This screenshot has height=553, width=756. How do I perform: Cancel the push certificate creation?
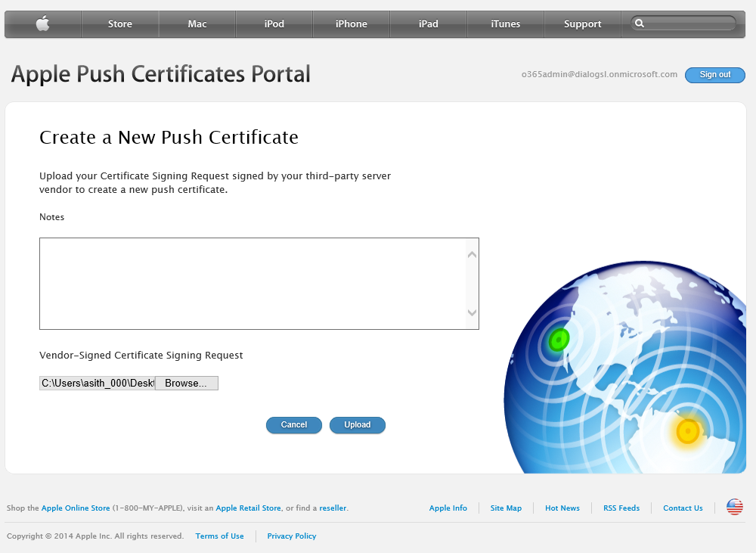[293, 425]
